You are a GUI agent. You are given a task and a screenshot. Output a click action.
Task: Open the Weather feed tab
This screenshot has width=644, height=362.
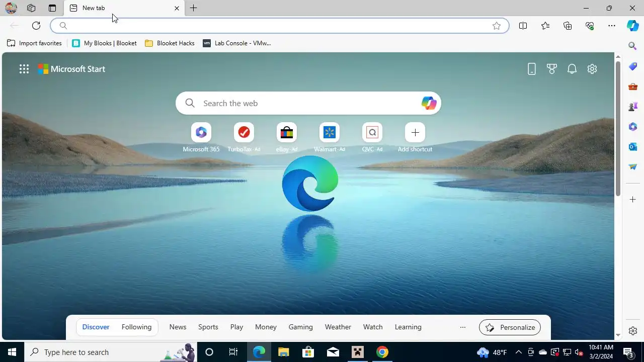click(x=338, y=327)
